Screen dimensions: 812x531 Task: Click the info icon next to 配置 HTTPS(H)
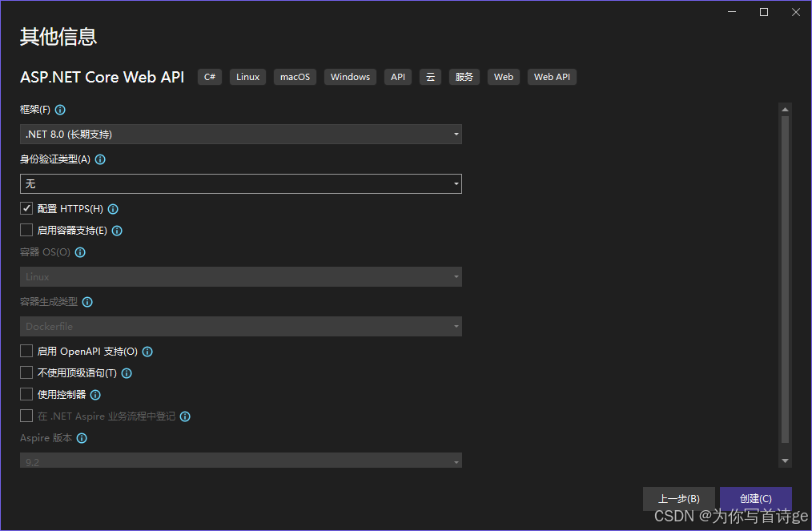click(113, 209)
